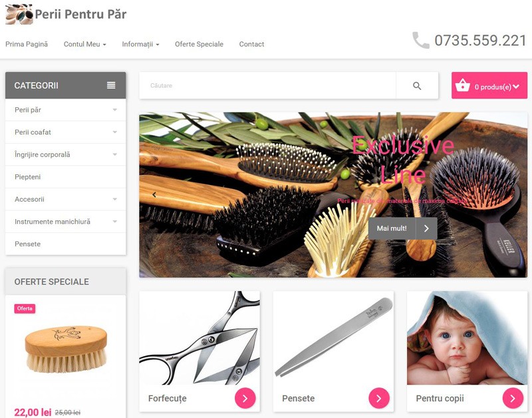Click the Perii Pentru Păr logo image
The image size is (532, 418).
[19, 14]
